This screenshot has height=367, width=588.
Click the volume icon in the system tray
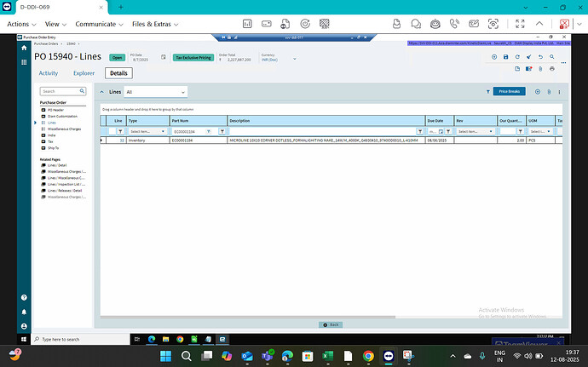coord(528,356)
